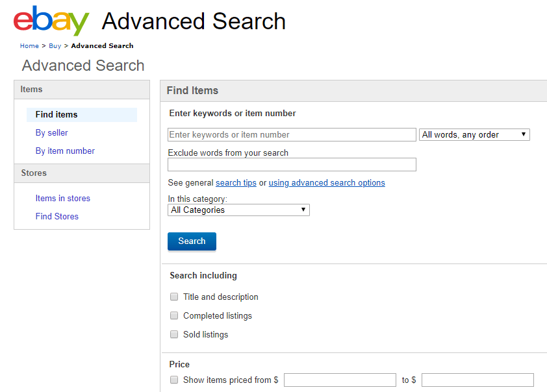
Task: Open All words, any order dropdown
Action: tap(474, 134)
